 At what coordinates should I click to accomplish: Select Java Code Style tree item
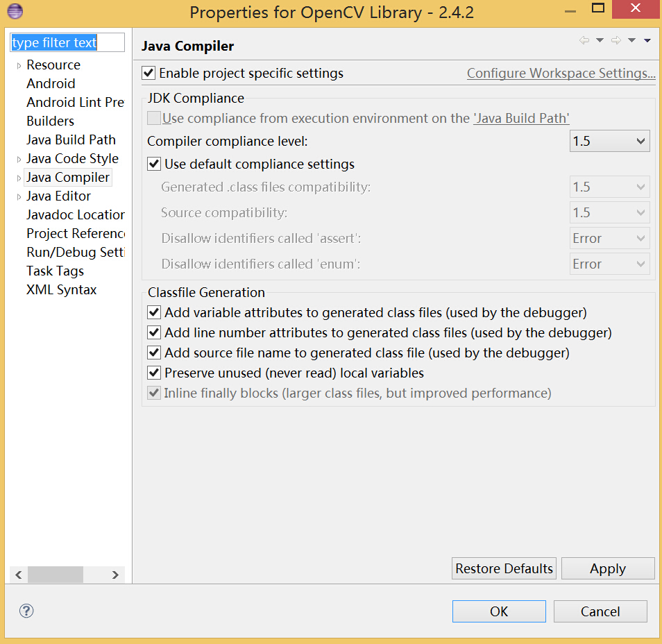[72, 158]
